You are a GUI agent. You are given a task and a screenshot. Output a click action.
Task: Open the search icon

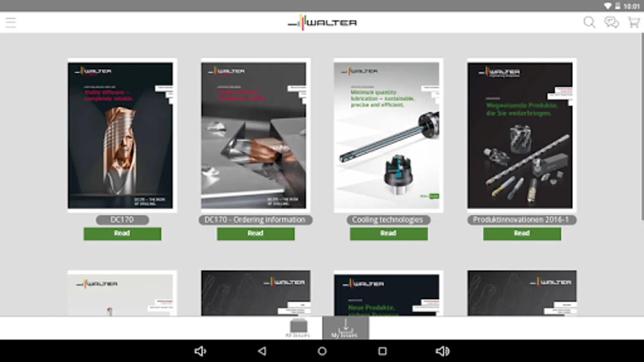589,22
